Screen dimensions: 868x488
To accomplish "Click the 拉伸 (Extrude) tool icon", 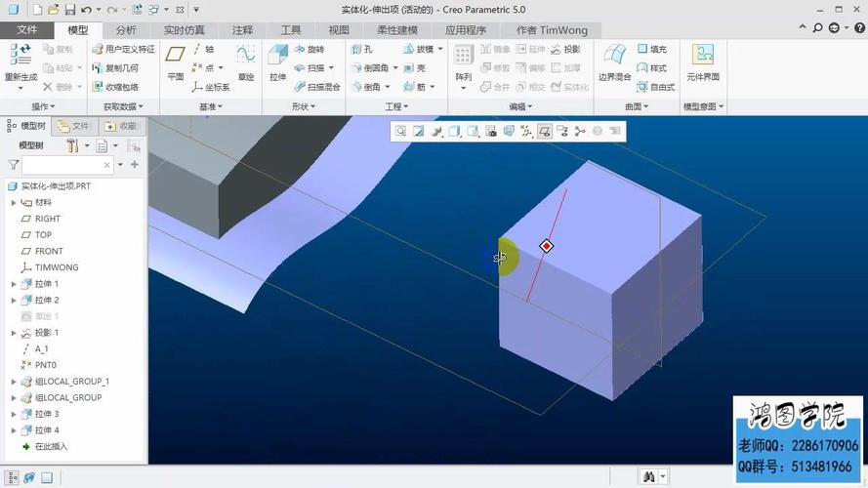I will [x=277, y=61].
